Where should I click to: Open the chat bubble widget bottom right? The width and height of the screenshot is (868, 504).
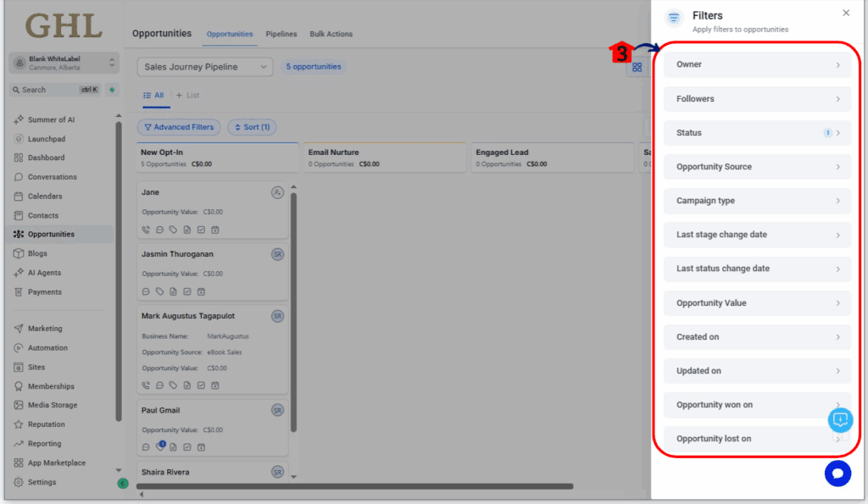pyautogui.click(x=837, y=474)
